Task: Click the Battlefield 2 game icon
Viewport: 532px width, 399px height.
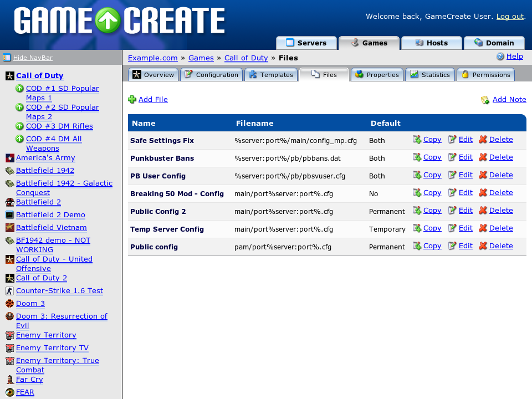Action: click(x=10, y=202)
